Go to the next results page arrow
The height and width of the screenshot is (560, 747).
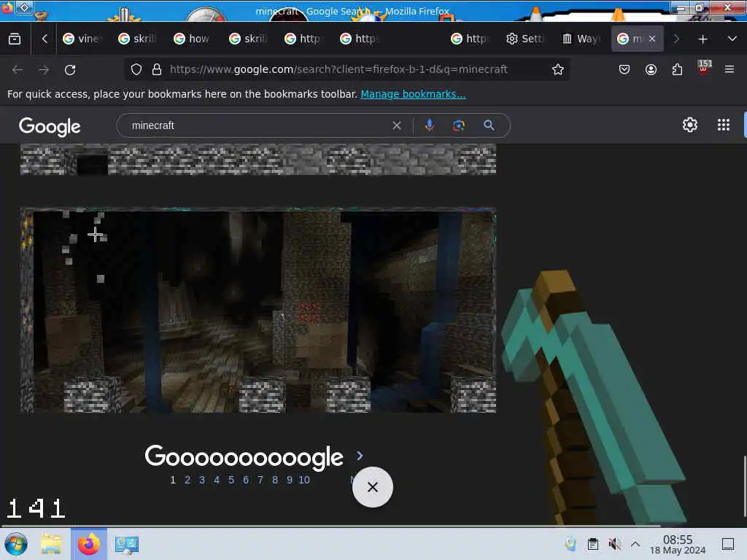360,456
